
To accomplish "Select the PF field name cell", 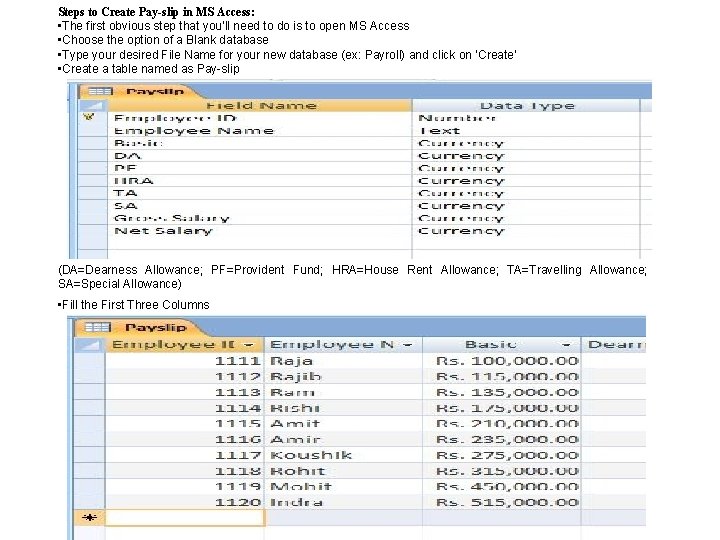I will [260, 168].
